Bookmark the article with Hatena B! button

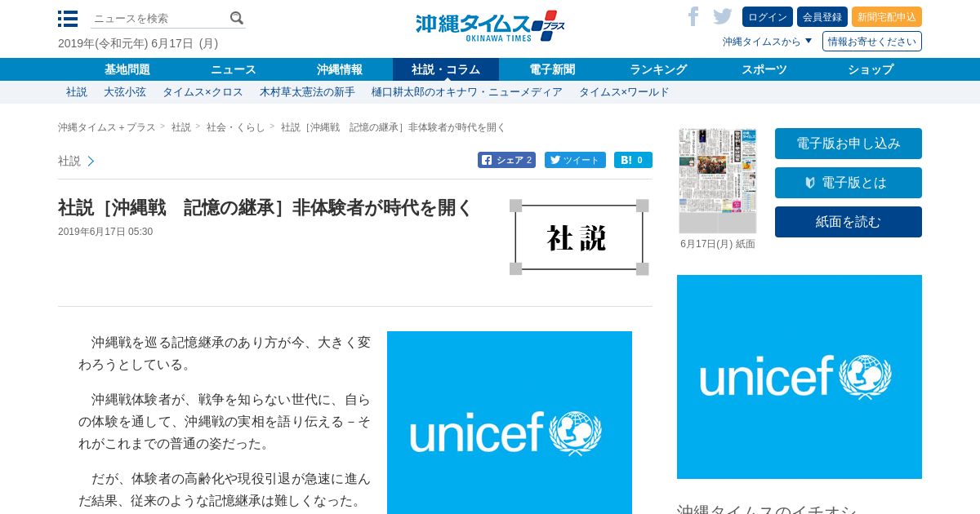(x=633, y=160)
